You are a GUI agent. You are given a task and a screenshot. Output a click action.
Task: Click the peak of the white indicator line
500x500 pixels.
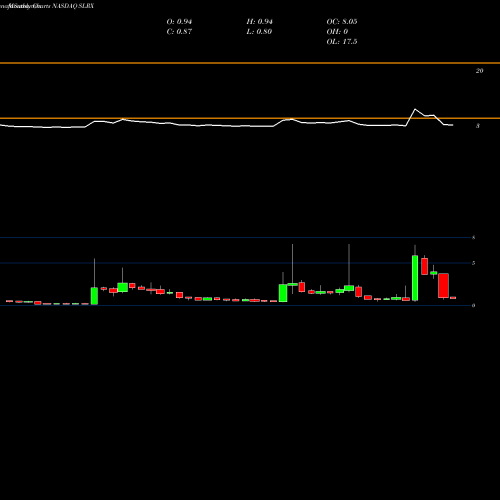(415, 109)
